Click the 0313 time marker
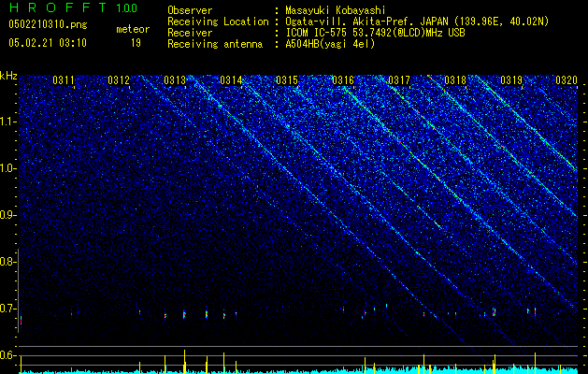The height and width of the screenshot is (374, 588). pyautogui.click(x=175, y=80)
